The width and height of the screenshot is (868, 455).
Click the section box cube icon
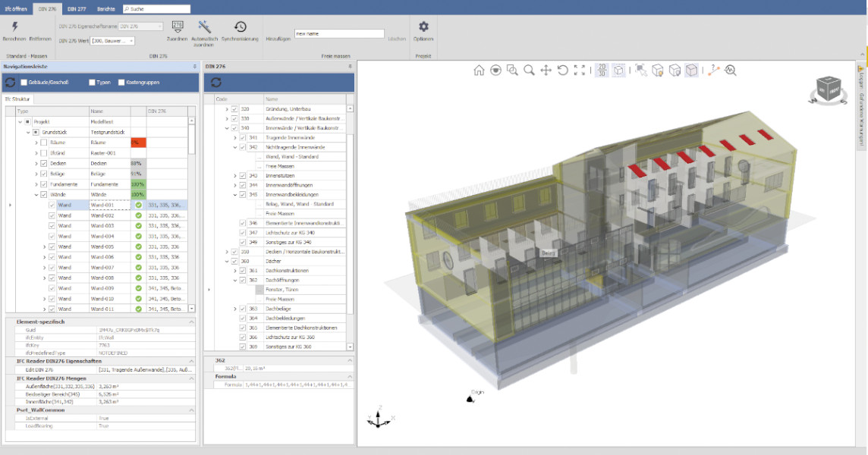(x=619, y=71)
